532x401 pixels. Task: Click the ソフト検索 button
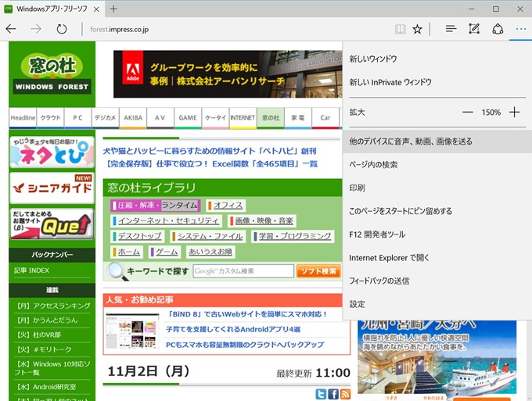point(318,271)
